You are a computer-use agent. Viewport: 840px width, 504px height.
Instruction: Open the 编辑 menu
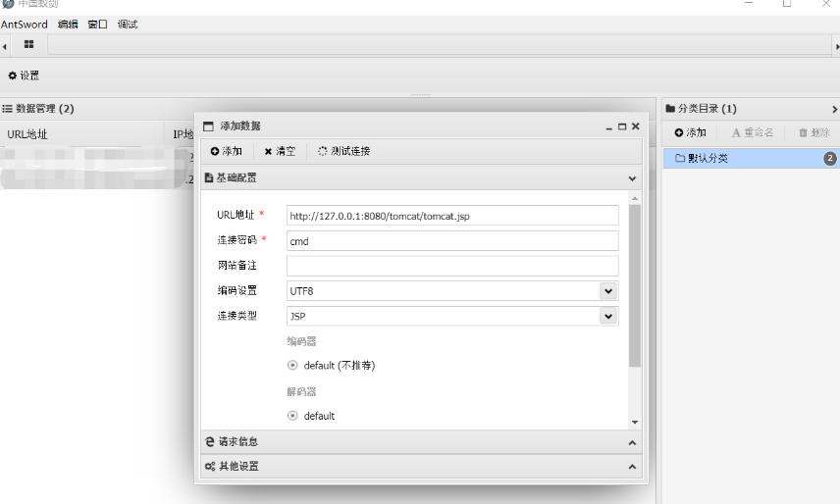[68, 25]
